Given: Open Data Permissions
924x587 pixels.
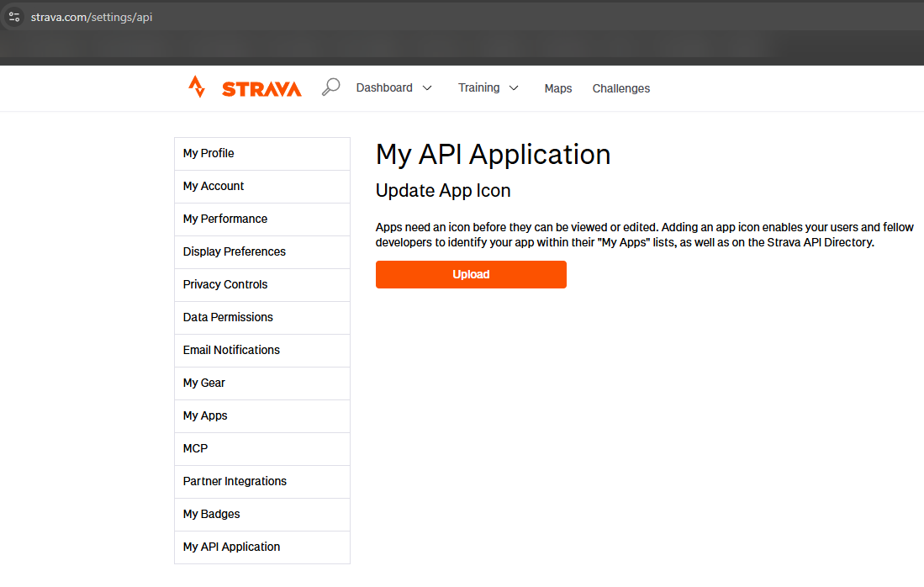Looking at the screenshot, I should [262, 318].
